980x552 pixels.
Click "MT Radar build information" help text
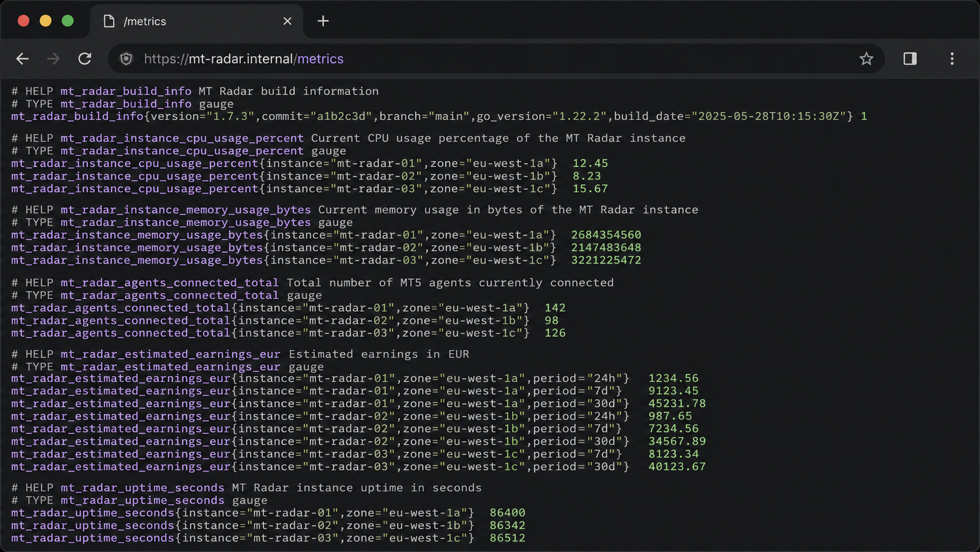tap(288, 92)
